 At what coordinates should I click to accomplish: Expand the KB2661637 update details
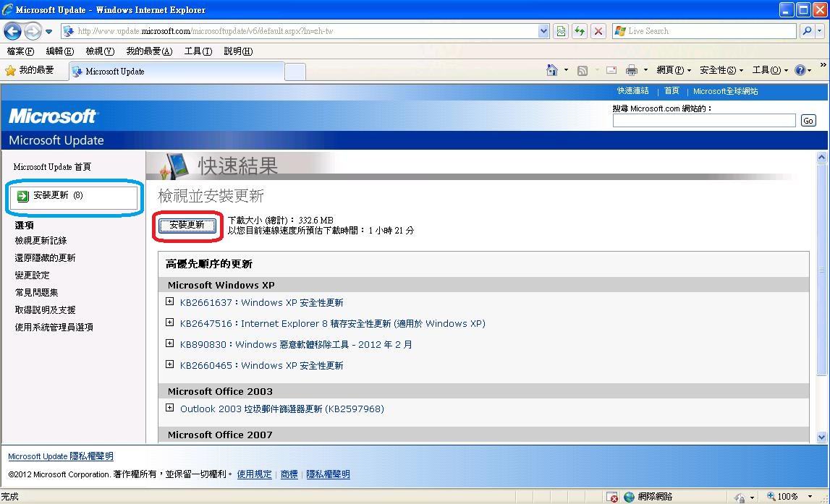point(169,302)
